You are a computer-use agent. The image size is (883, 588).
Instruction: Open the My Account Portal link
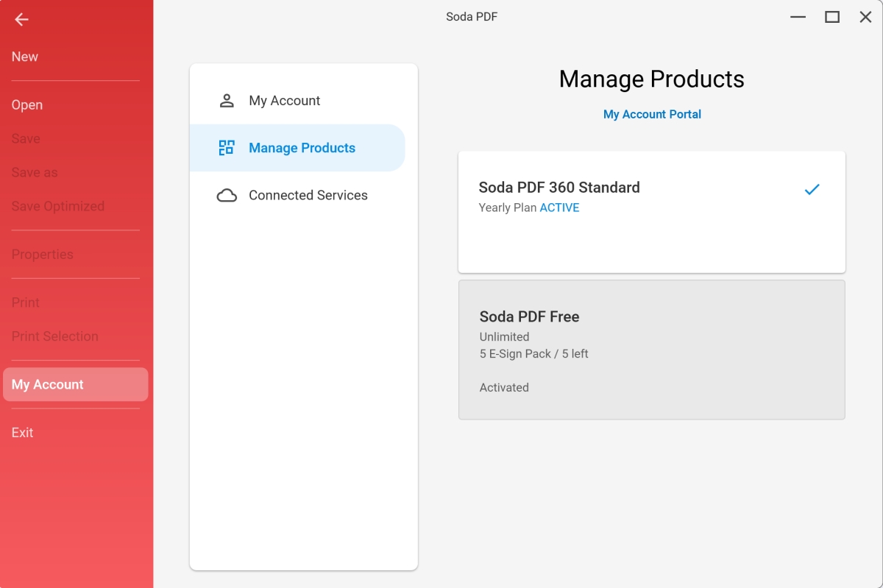[x=652, y=114]
